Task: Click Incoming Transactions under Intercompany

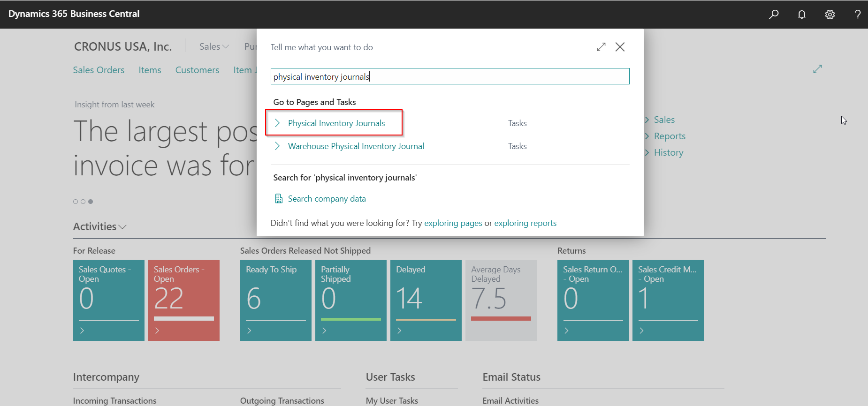Action: pos(114,401)
